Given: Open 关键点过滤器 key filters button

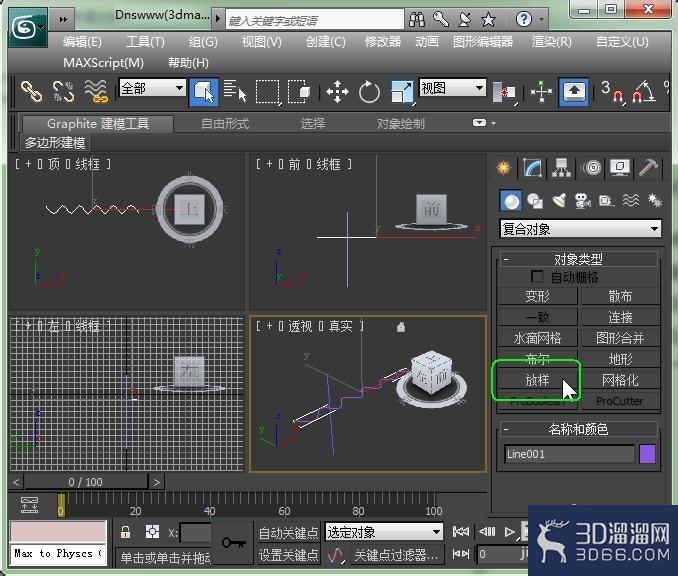Looking at the screenshot, I should (x=395, y=555).
